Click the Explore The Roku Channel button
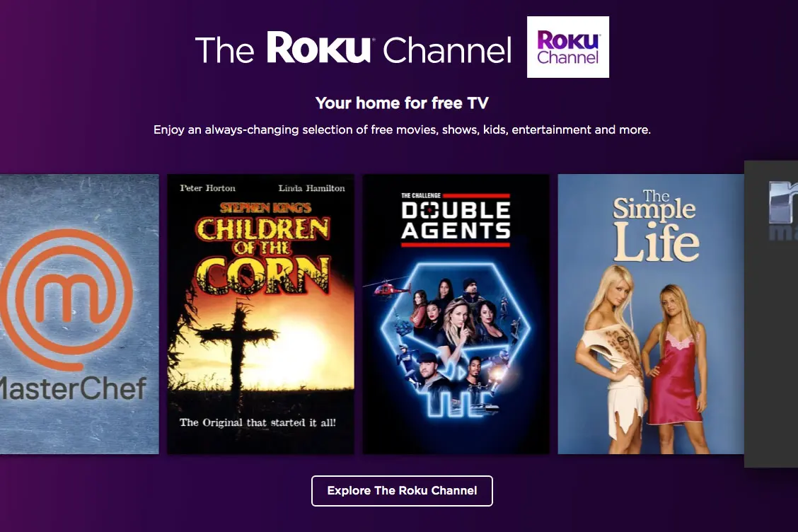 (x=402, y=491)
